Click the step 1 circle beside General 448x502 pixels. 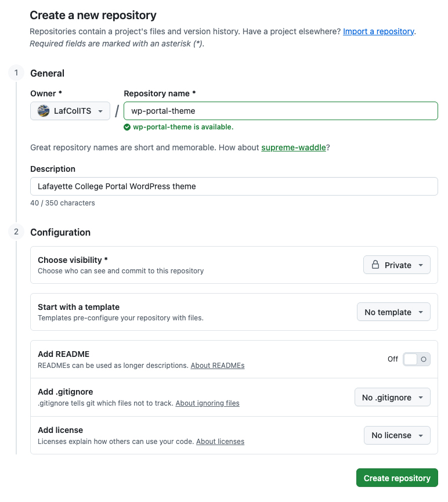(16, 73)
